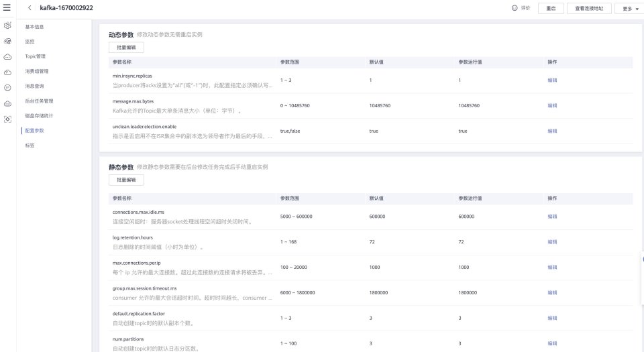Image resolution: width=644 pixels, height=352 pixels.
Task: Open Topic管理 in the side menu
Action: coord(35,56)
